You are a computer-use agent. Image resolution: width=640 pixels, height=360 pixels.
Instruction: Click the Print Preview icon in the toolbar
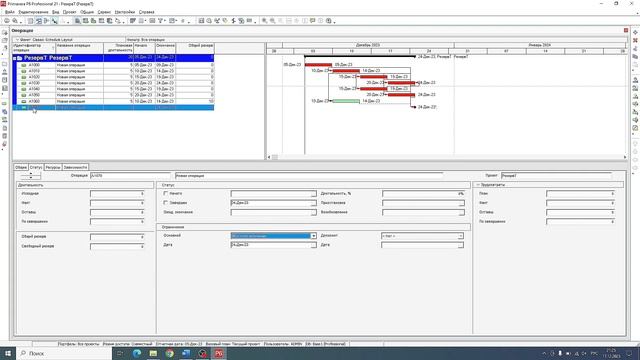15,21
